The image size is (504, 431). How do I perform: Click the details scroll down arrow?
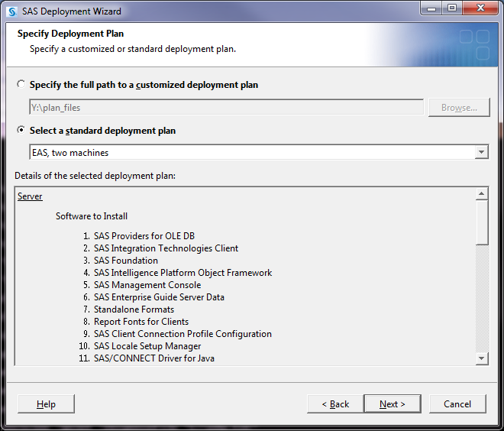482,358
